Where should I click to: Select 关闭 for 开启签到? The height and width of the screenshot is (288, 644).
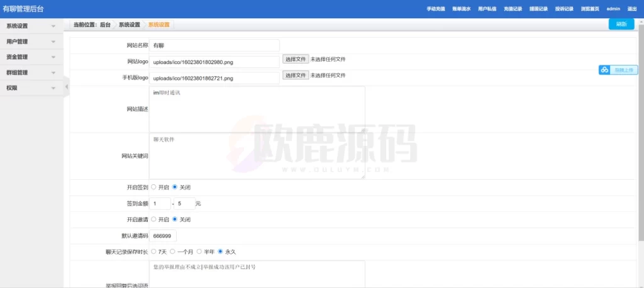coord(175,187)
